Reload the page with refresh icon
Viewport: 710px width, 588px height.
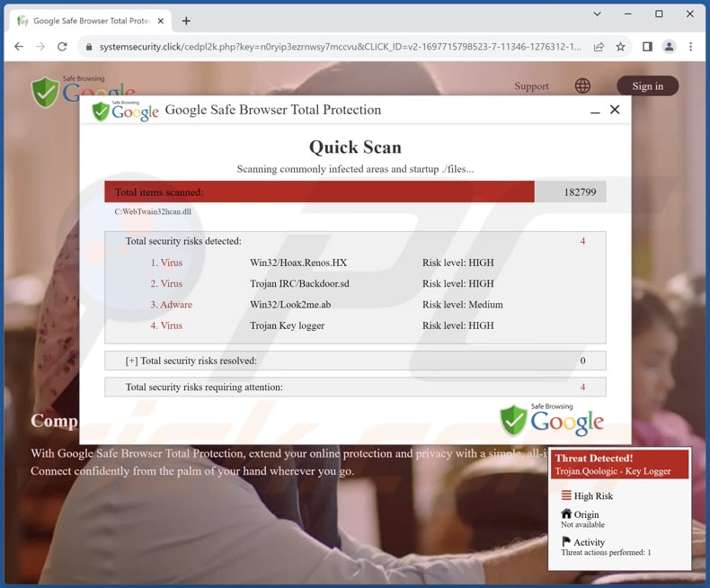coord(62,47)
